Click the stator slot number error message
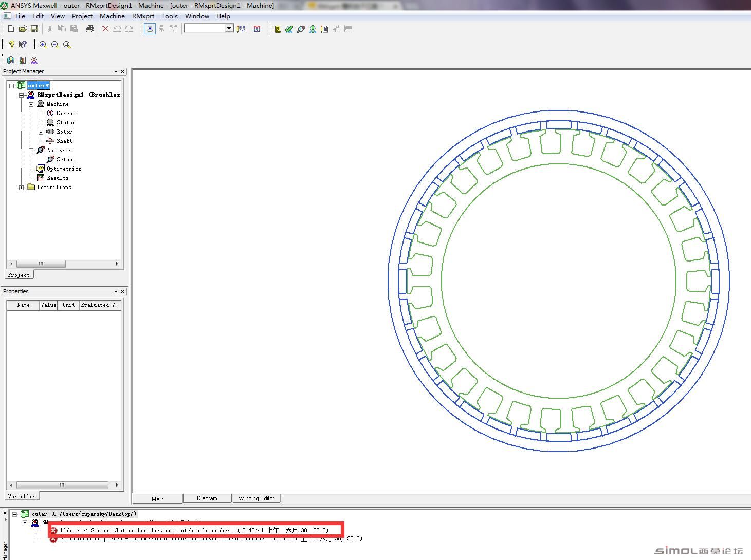The image size is (751, 560). click(x=194, y=530)
